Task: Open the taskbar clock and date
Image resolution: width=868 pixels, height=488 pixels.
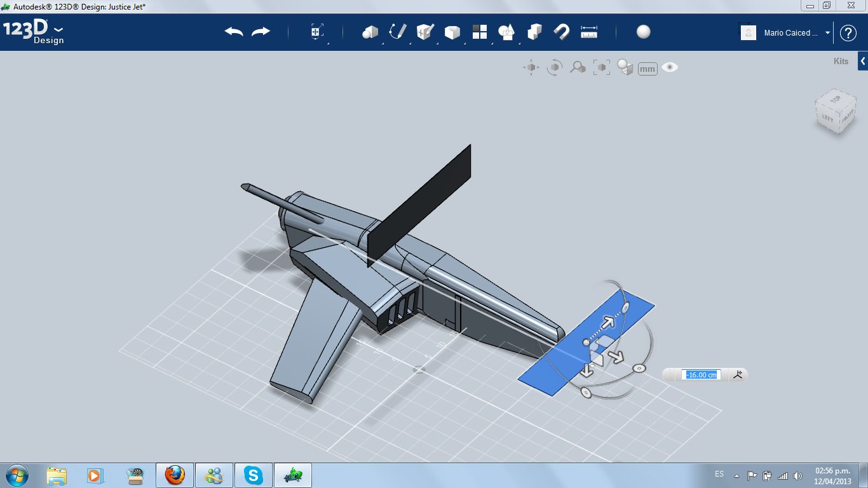Action: (x=832, y=476)
